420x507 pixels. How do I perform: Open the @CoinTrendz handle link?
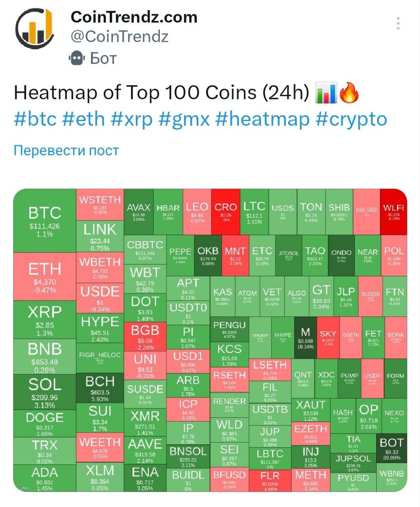120,36
